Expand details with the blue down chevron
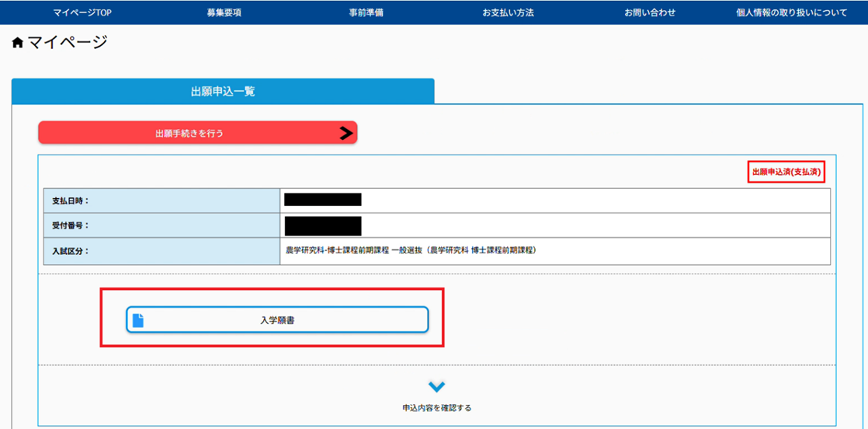 click(437, 387)
